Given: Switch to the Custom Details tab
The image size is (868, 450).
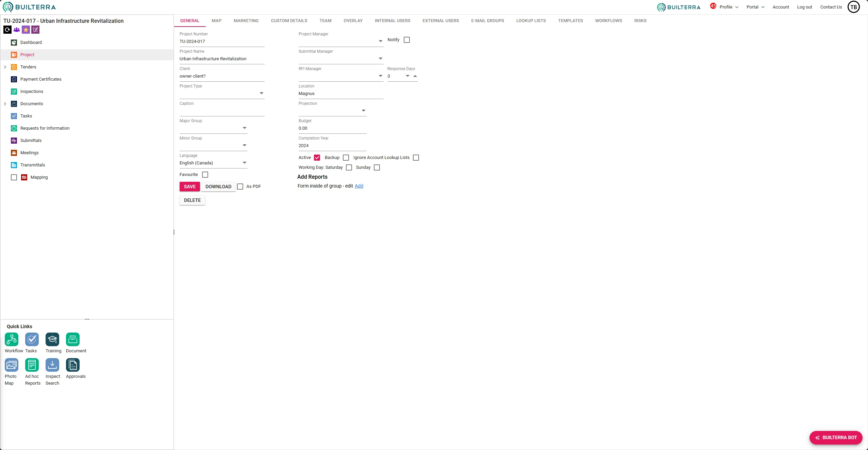Looking at the screenshot, I should 289,21.
